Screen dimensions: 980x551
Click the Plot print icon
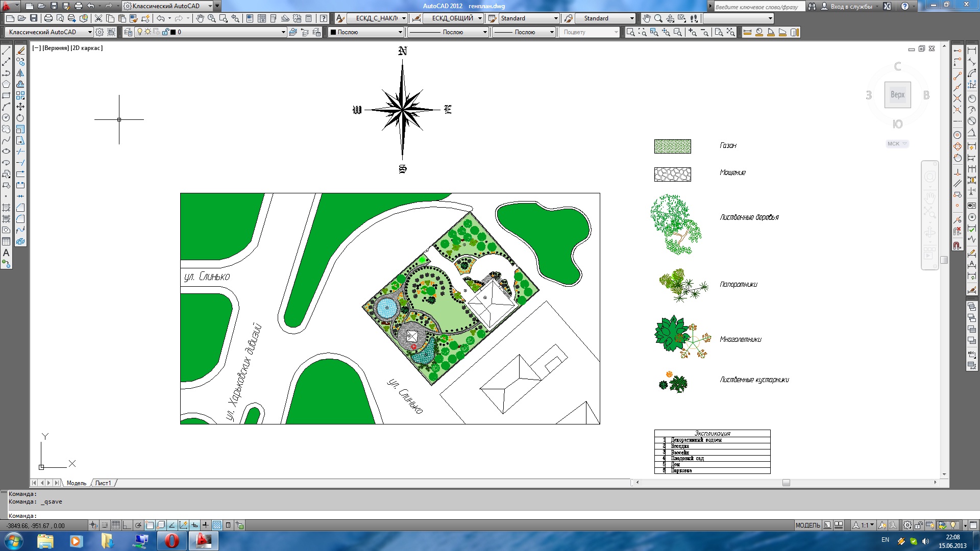(x=48, y=18)
